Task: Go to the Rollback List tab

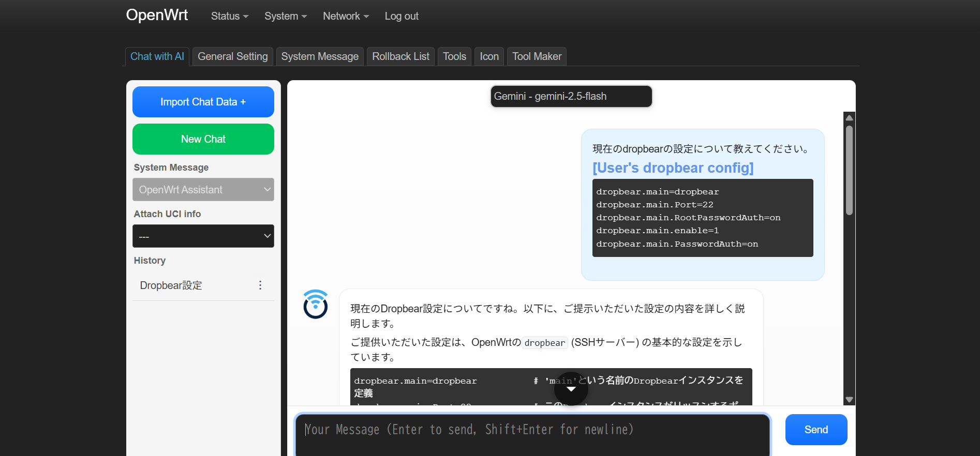Action: point(400,56)
